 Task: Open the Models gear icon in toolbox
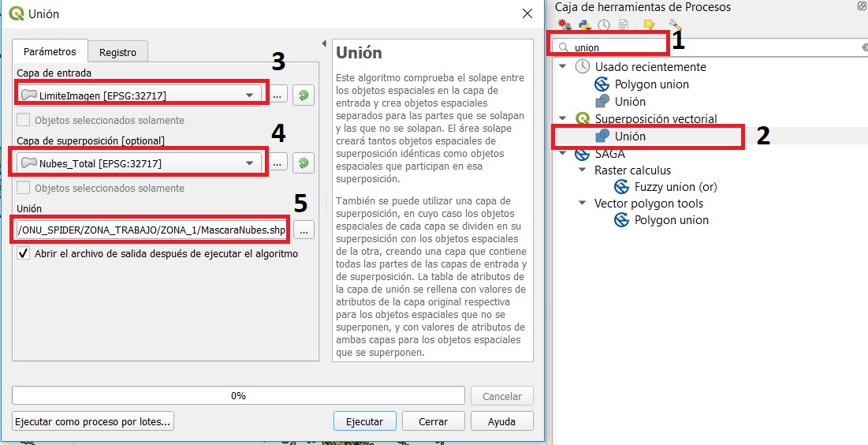click(x=564, y=25)
